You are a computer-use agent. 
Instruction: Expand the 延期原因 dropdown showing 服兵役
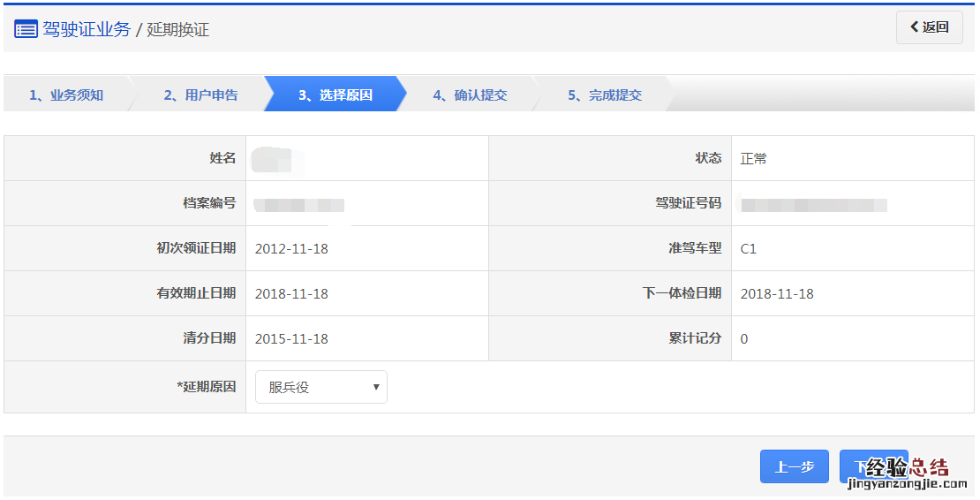pos(320,387)
